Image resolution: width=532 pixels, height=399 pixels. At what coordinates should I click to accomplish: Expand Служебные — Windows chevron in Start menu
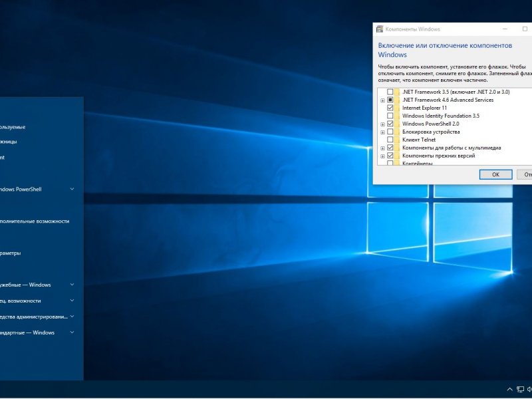tap(72, 285)
